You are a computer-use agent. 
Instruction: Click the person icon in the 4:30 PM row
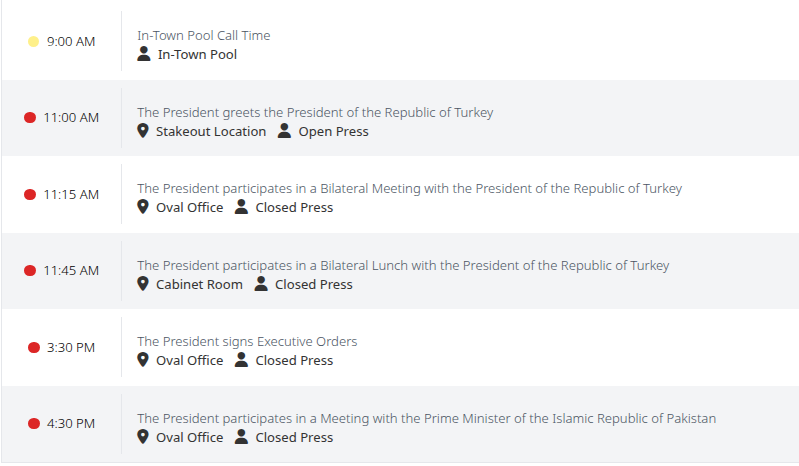click(x=242, y=437)
